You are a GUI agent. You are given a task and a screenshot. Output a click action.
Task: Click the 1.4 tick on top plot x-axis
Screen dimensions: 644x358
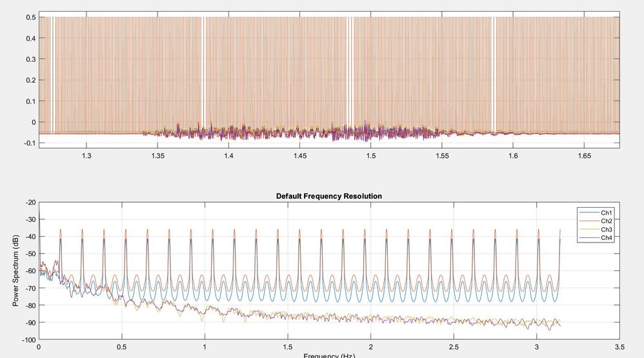point(229,156)
